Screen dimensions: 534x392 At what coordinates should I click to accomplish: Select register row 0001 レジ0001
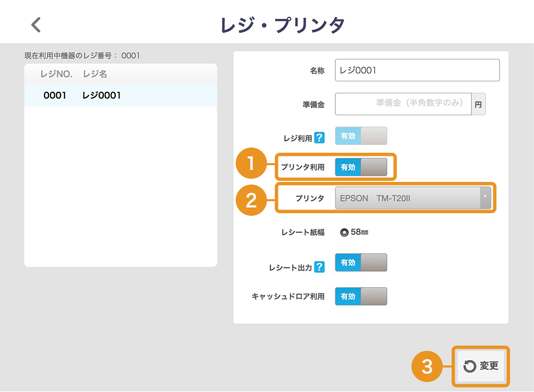coord(120,95)
